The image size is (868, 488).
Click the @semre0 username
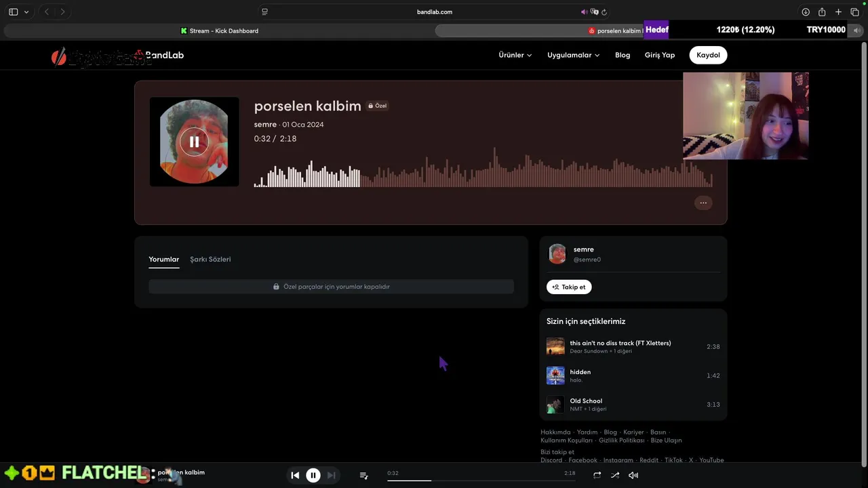click(587, 260)
